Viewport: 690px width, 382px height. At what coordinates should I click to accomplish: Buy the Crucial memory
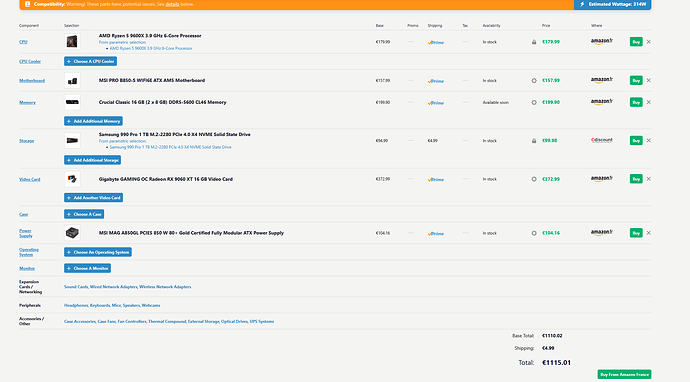tap(636, 102)
